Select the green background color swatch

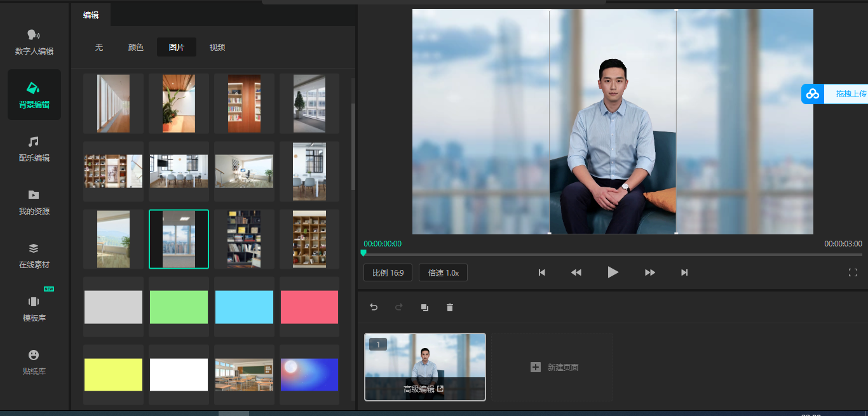[179, 306]
